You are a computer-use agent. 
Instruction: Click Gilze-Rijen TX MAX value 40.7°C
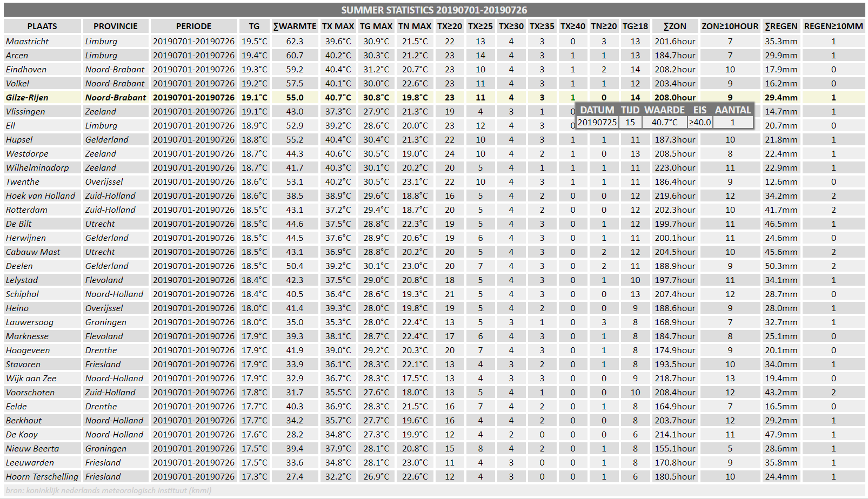[x=338, y=97]
